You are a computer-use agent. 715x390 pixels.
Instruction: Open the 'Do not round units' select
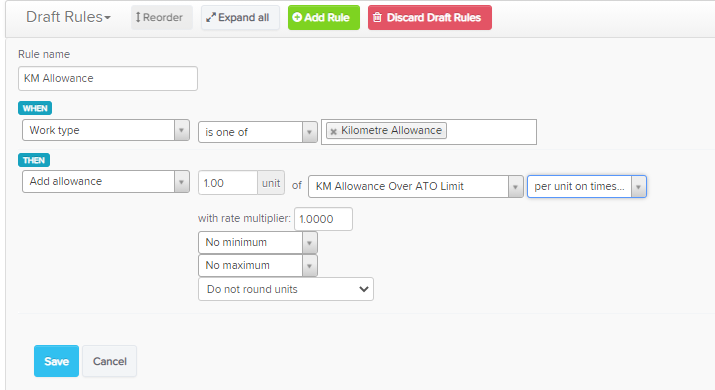coord(286,289)
